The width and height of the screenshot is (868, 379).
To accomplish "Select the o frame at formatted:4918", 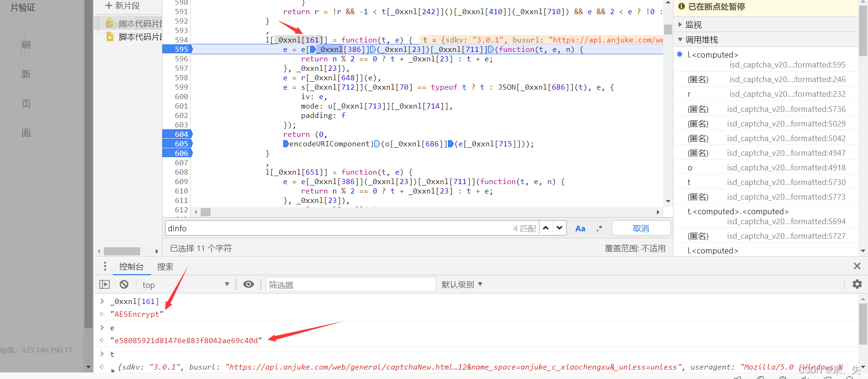I will pyautogui.click(x=766, y=168).
